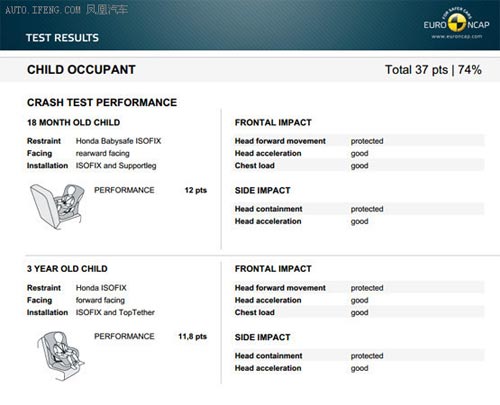The image size is (500, 405).
Task: Click the TEST RESULTS header title
Action: click(62, 38)
